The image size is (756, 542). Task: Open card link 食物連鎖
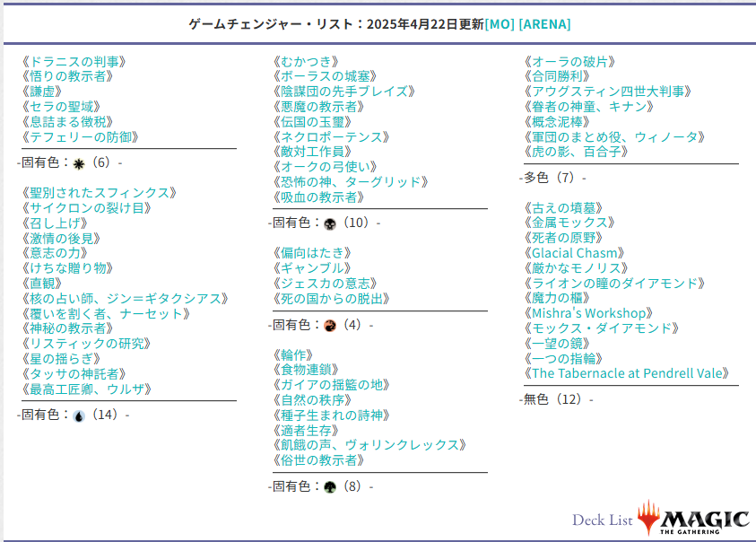(x=306, y=370)
